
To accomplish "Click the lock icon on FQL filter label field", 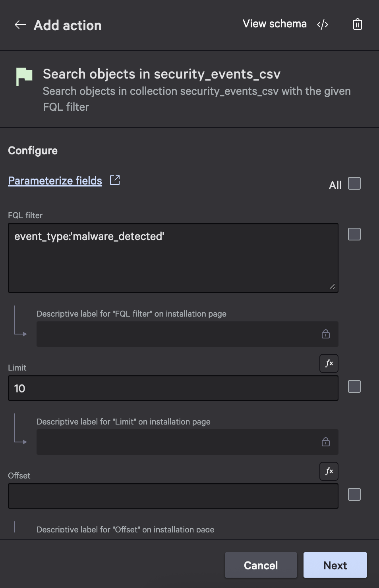I will click(x=325, y=334).
